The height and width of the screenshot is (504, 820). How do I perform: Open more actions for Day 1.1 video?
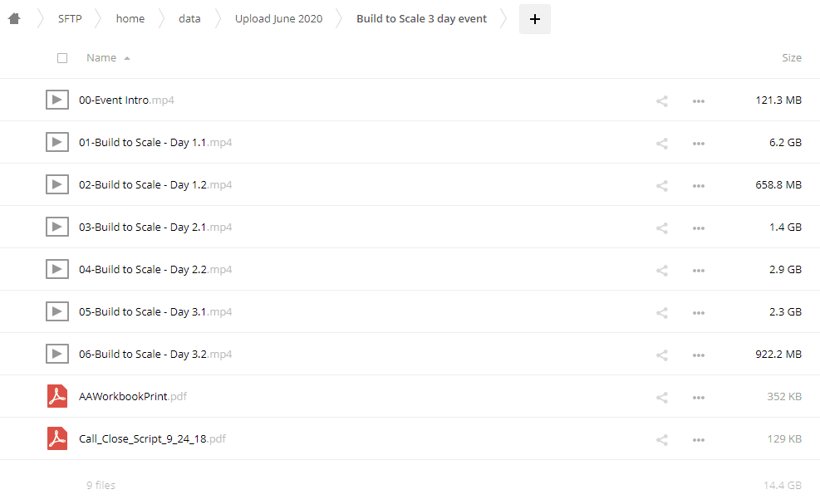[x=698, y=144]
